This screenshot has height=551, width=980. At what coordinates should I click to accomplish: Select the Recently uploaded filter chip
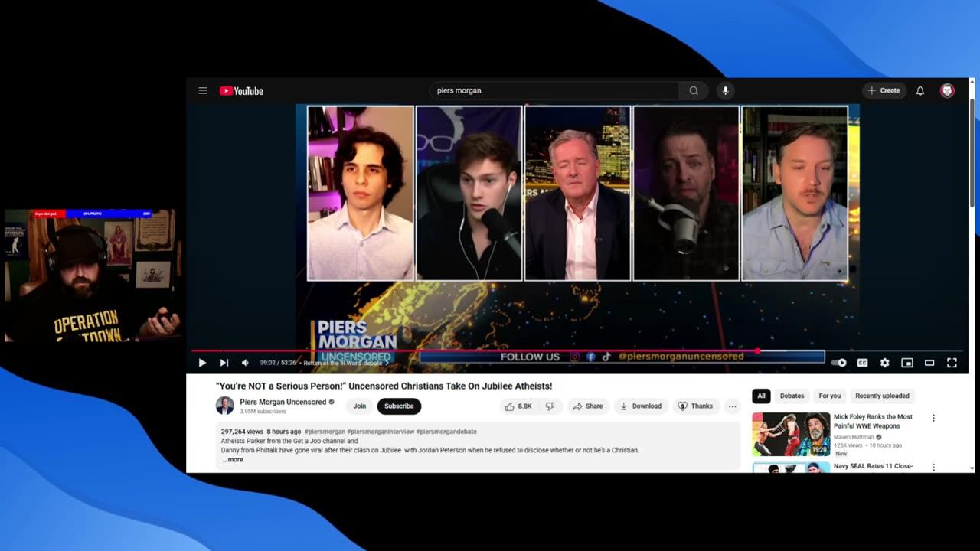click(882, 396)
